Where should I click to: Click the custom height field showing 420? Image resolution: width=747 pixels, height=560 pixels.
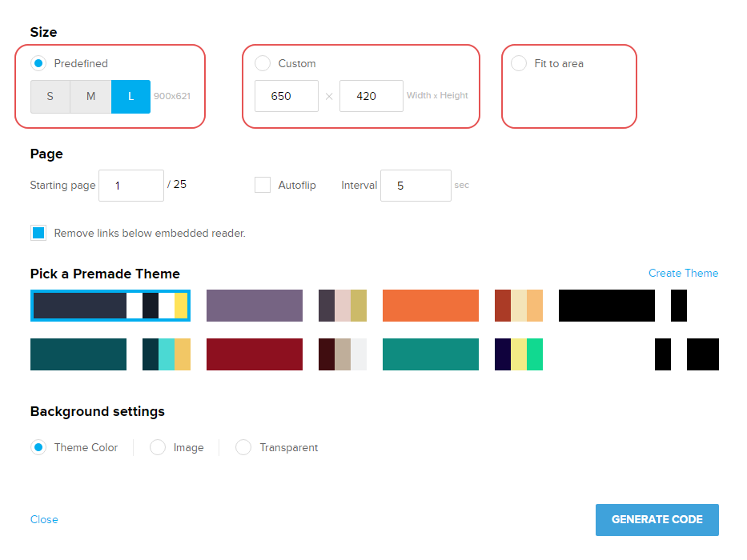[371, 96]
